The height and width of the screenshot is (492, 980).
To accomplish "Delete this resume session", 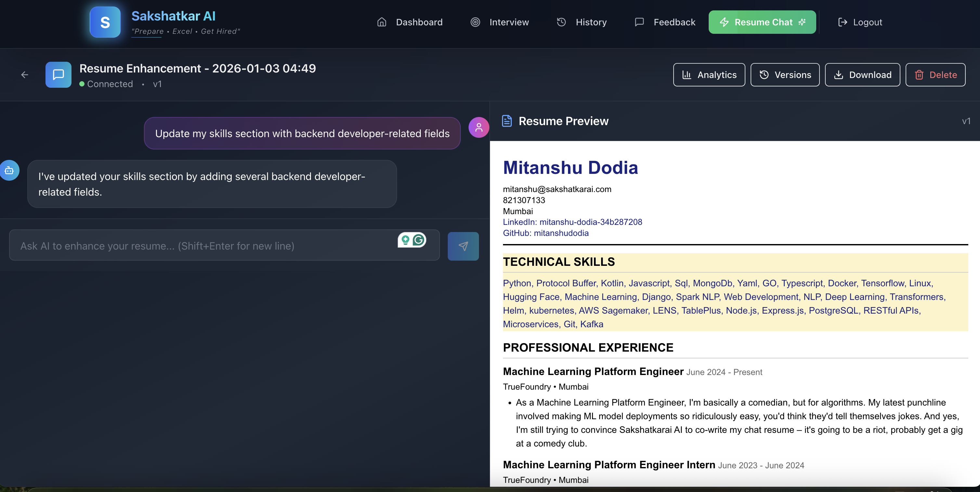I will pyautogui.click(x=935, y=75).
